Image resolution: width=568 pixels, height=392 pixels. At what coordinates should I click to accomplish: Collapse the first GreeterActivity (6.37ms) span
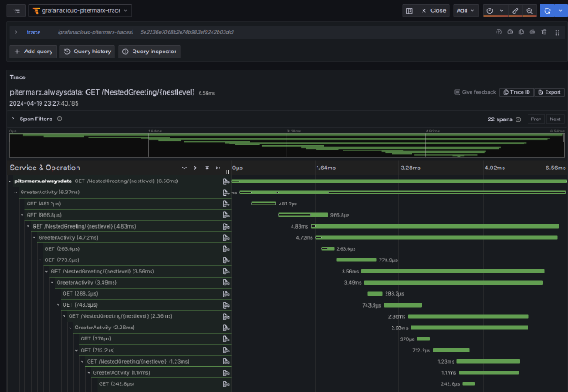(15, 193)
